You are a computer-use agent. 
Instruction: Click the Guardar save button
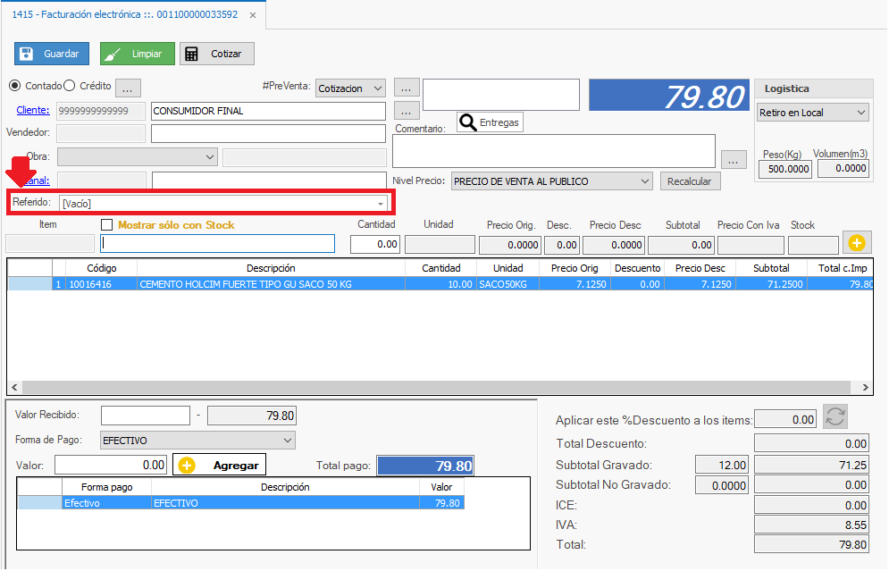52,54
